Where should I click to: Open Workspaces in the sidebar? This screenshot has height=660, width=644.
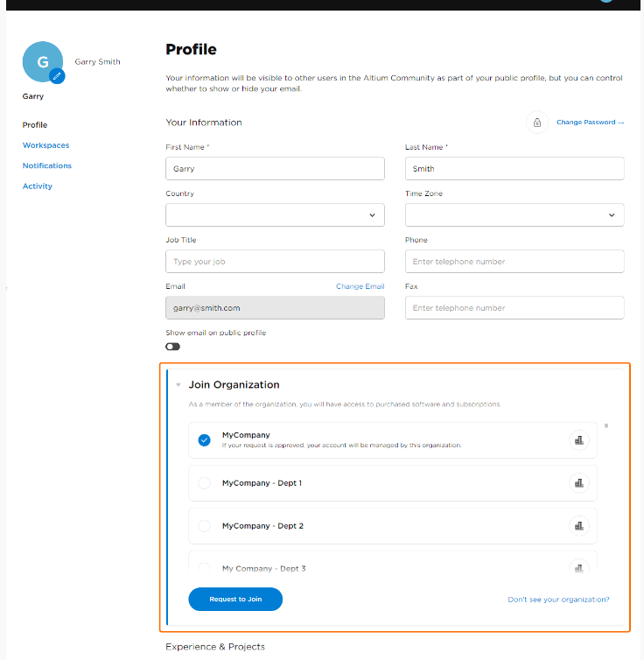(x=46, y=145)
